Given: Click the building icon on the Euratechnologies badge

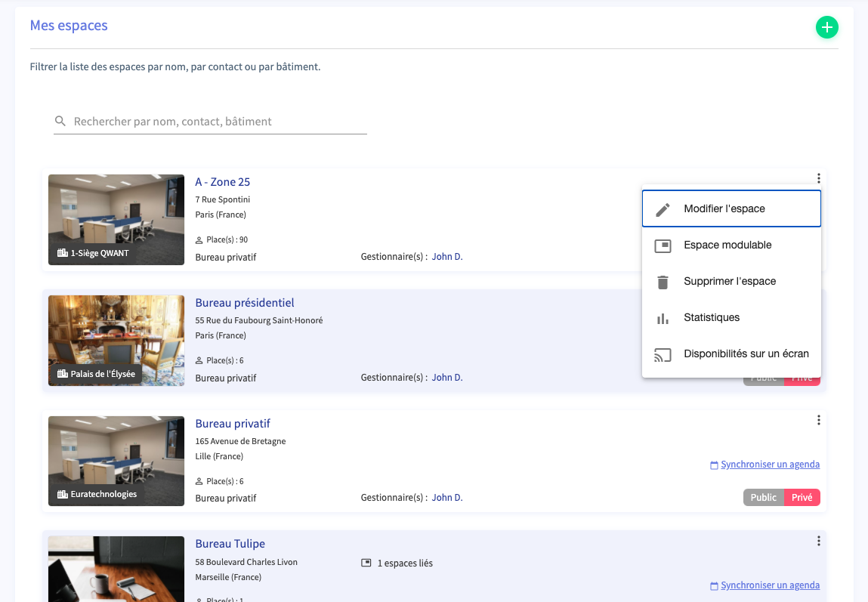Looking at the screenshot, I should click(61, 493).
